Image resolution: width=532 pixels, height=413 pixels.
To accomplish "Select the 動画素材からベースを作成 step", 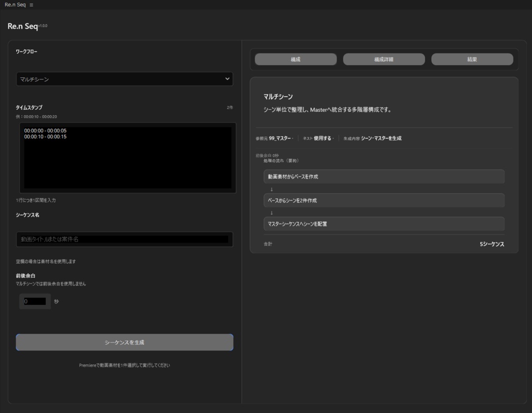I will (384, 177).
